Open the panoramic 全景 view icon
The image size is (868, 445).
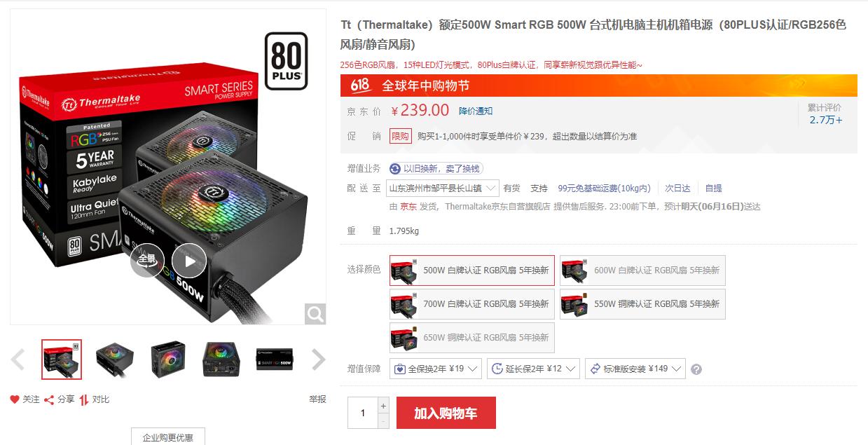147,260
